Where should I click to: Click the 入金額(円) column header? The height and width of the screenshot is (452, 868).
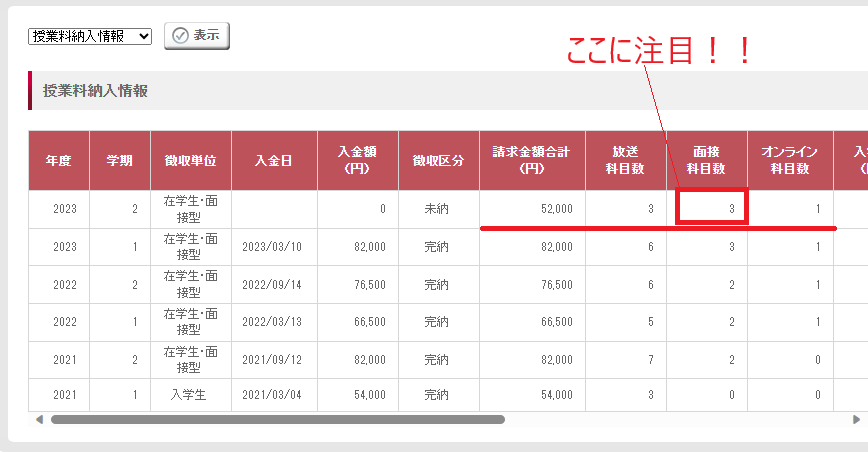click(x=358, y=160)
